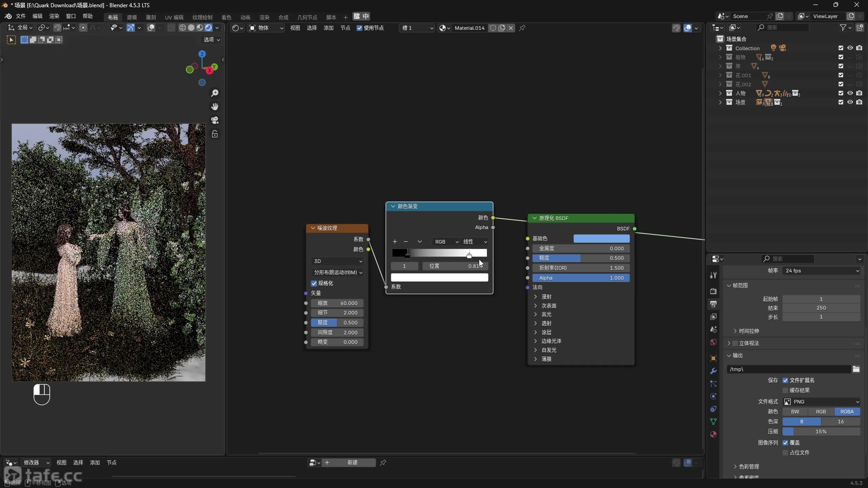
Task: Open the 文件格式 PNG dropdown
Action: coord(821,402)
